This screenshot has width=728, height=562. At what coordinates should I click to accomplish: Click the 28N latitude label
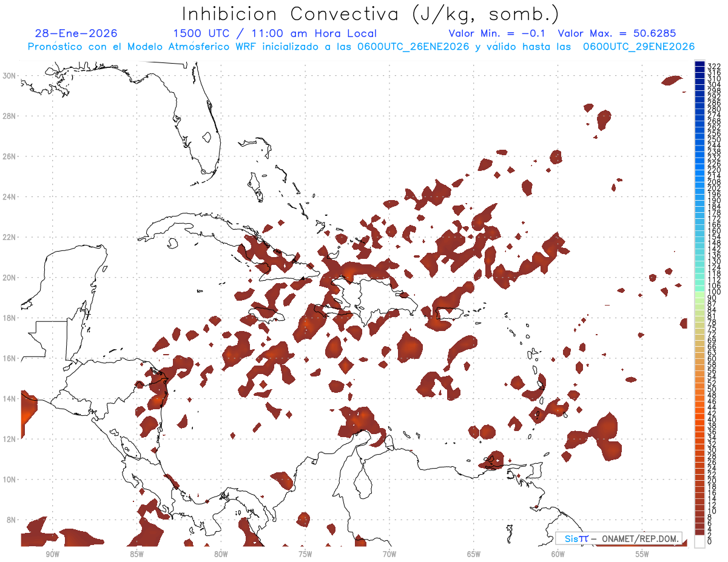click(10, 116)
